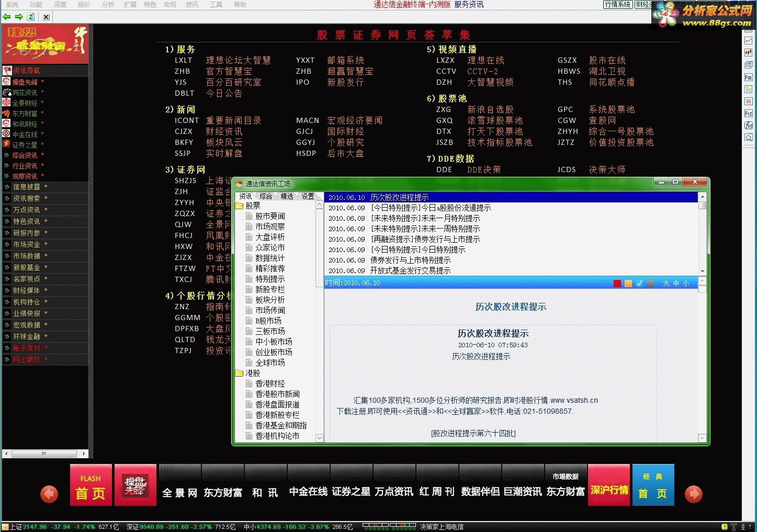The height and width of the screenshot is (532, 757).
Task: Expand 电子支付 in left navigation
Action: point(7,348)
